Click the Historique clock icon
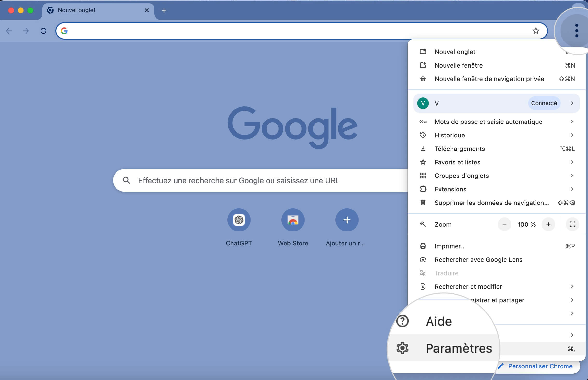 point(423,135)
